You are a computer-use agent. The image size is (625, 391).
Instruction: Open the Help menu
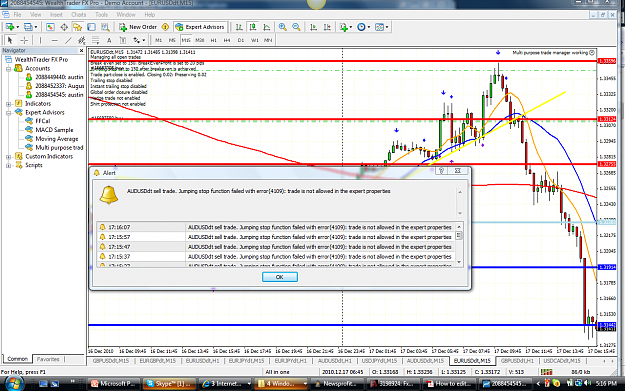point(149,15)
